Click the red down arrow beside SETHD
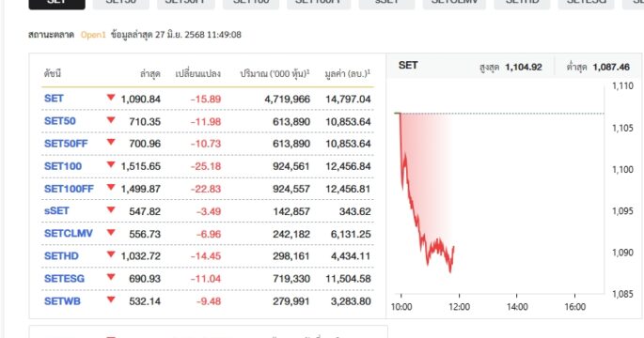The height and width of the screenshot is (338, 644). coord(111,254)
